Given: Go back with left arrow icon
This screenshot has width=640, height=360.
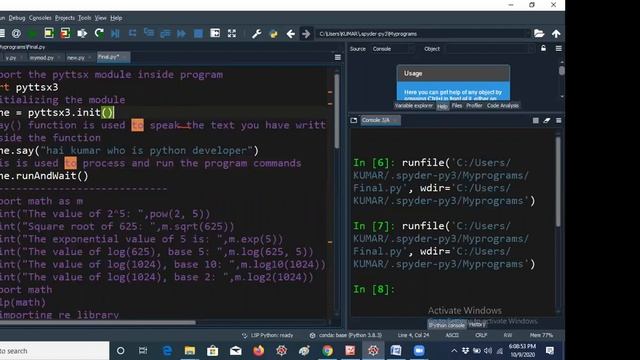Looking at the screenshot, I should [x=290, y=33].
